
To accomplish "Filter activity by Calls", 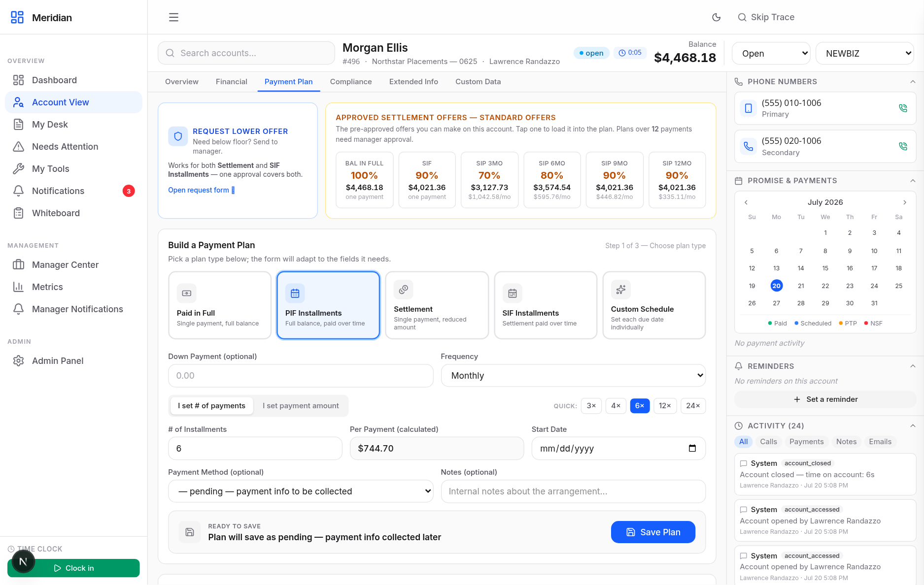I will [768, 442].
